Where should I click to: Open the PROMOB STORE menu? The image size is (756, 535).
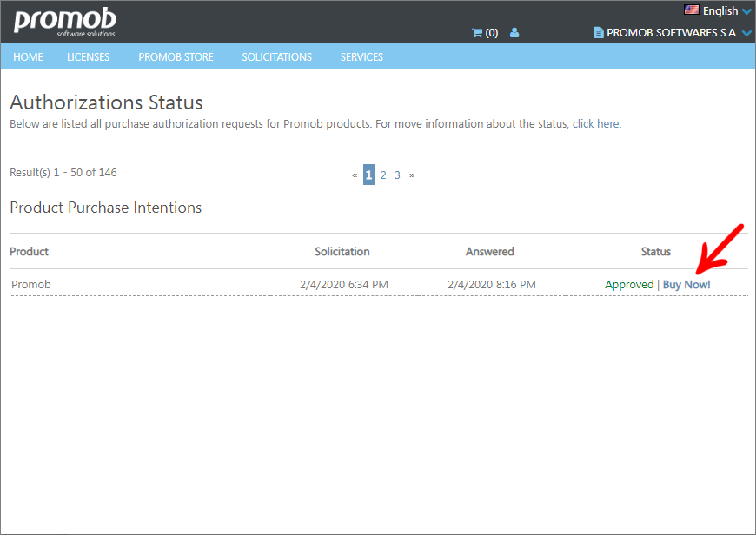pos(176,56)
